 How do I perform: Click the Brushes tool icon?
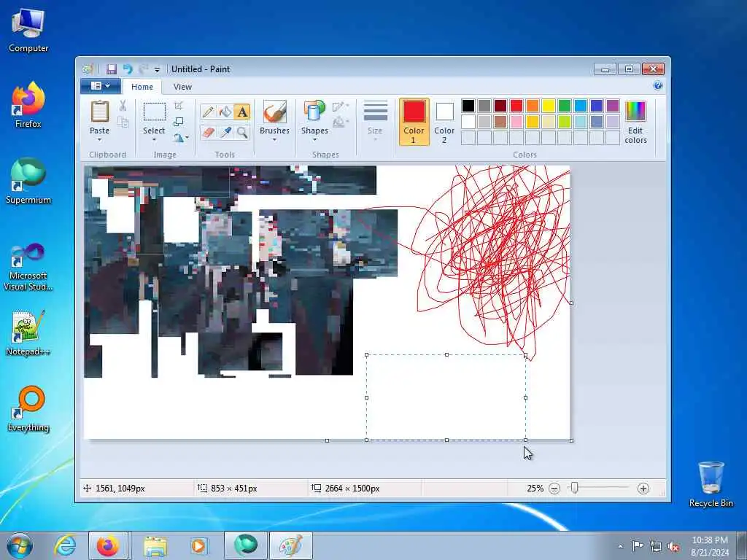274,112
